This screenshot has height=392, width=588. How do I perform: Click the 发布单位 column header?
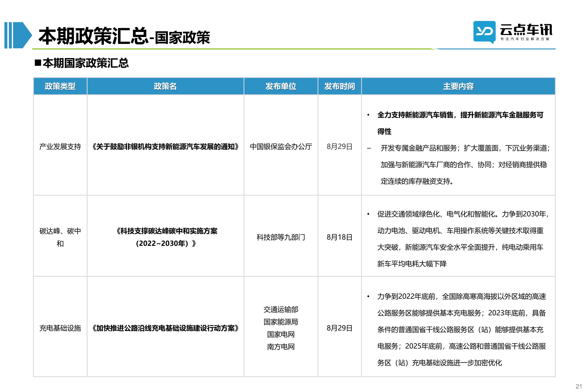point(281,86)
